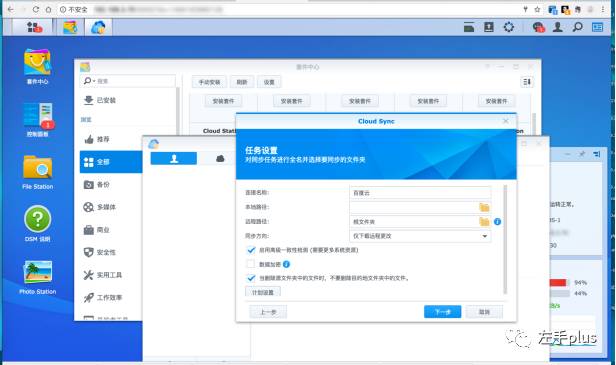Switch to Package Center in DSM taskbar
Image resolution: width=616 pixels, height=365 pixels.
tap(70, 28)
